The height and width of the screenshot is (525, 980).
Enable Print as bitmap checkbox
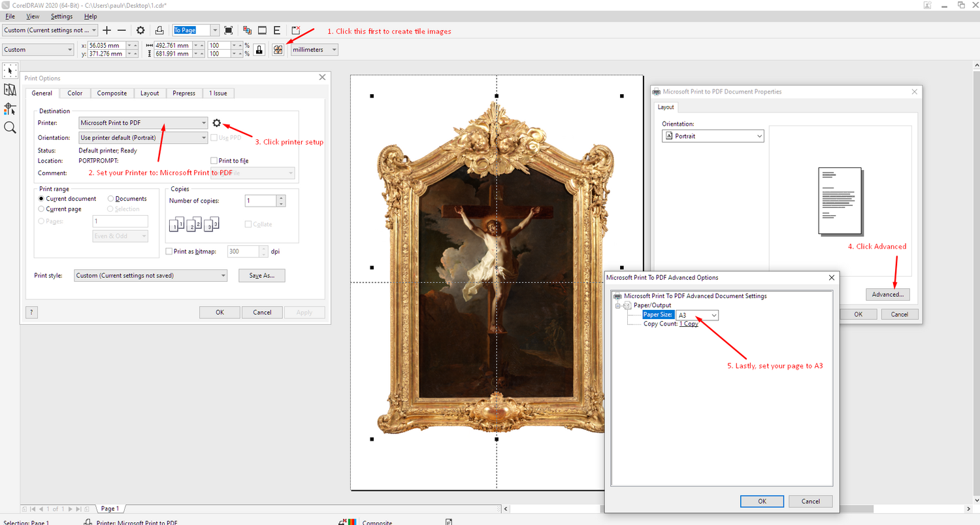pyautogui.click(x=169, y=251)
